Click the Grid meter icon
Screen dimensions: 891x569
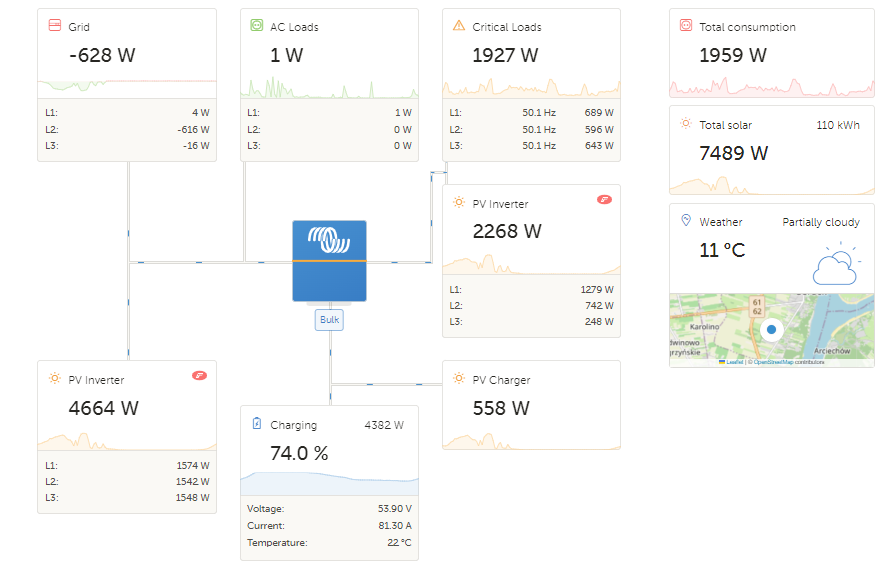[x=55, y=26]
